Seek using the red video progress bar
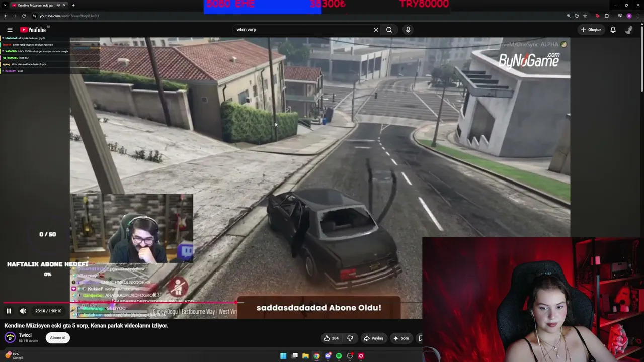 pyautogui.click(x=121, y=303)
